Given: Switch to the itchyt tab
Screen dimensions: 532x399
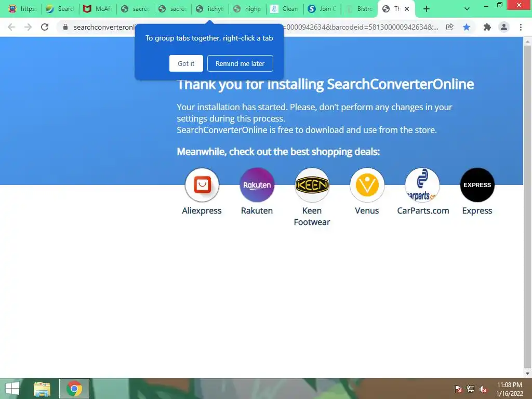Looking at the screenshot, I should [210, 9].
